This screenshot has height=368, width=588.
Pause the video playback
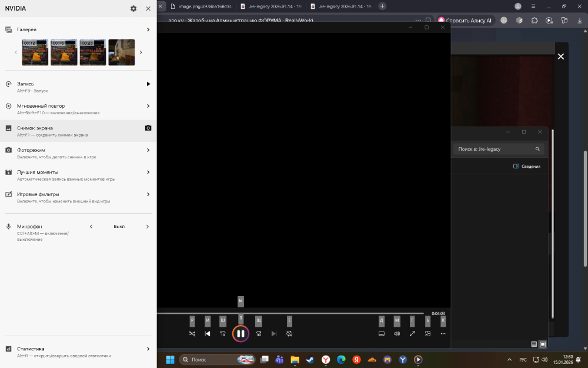(x=240, y=333)
